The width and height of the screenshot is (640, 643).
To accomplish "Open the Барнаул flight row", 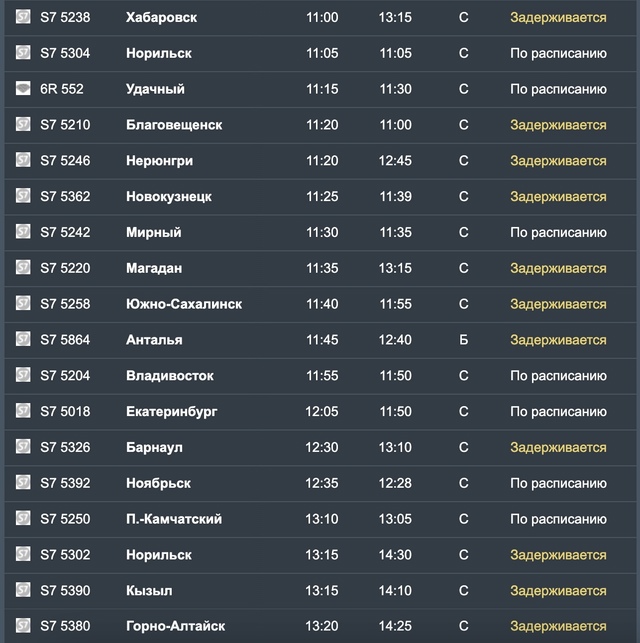I will point(320,447).
